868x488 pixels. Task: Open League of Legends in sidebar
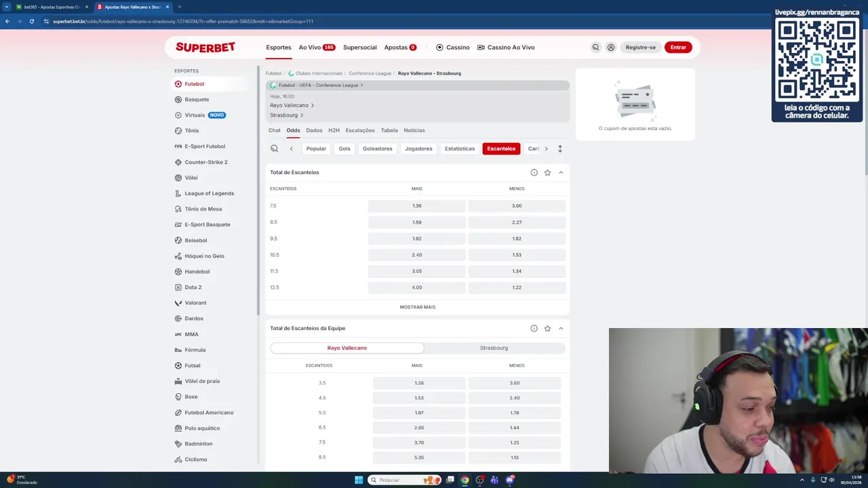(209, 193)
